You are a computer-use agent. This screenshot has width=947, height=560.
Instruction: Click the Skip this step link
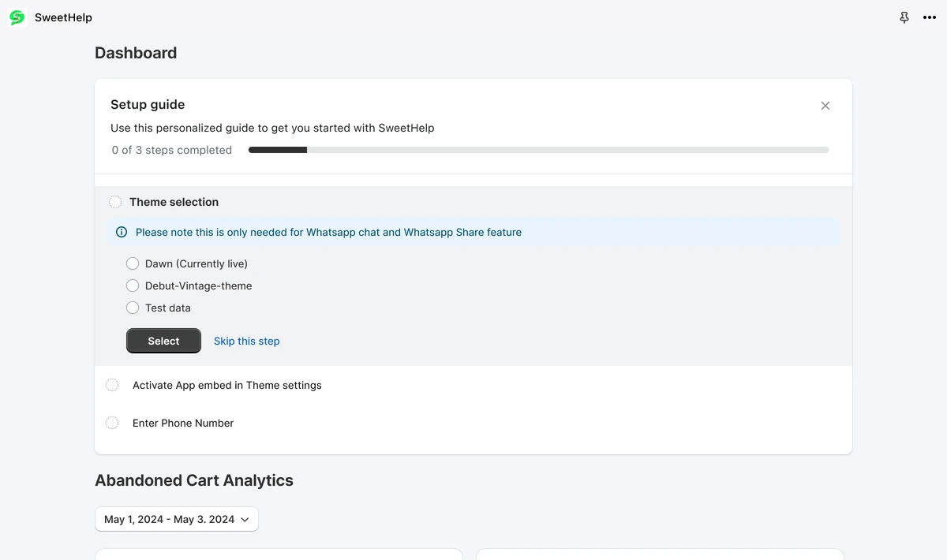tap(247, 341)
